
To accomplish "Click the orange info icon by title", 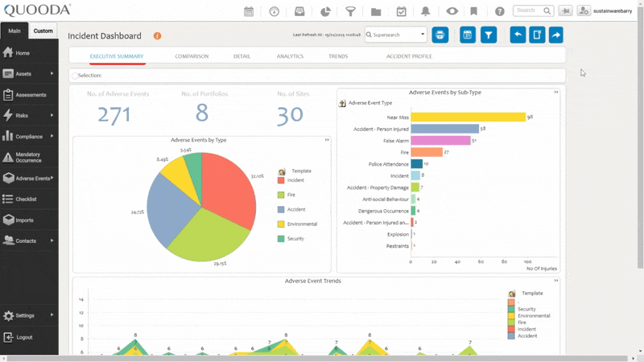I will (x=157, y=35).
